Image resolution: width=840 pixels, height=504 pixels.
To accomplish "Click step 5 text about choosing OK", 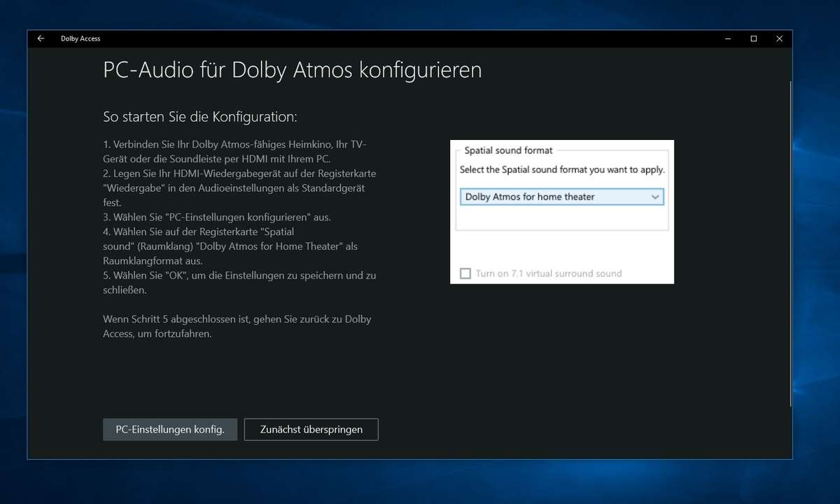I will tap(239, 282).
